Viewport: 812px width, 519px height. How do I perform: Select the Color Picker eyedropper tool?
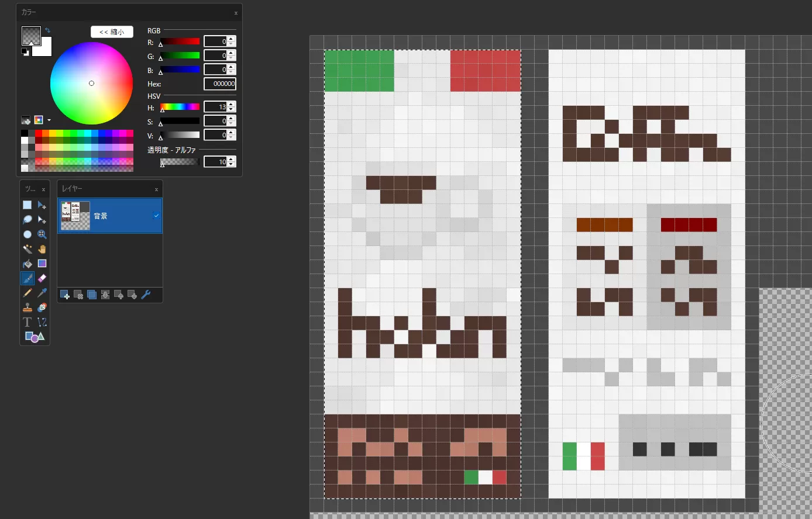[42, 293]
